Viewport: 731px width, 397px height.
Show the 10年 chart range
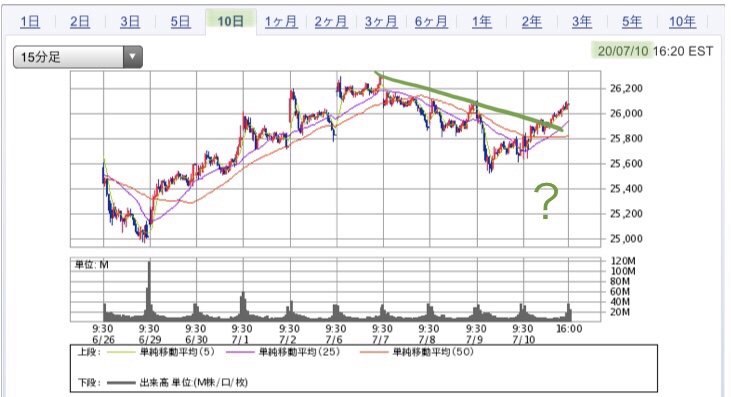[x=683, y=21]
